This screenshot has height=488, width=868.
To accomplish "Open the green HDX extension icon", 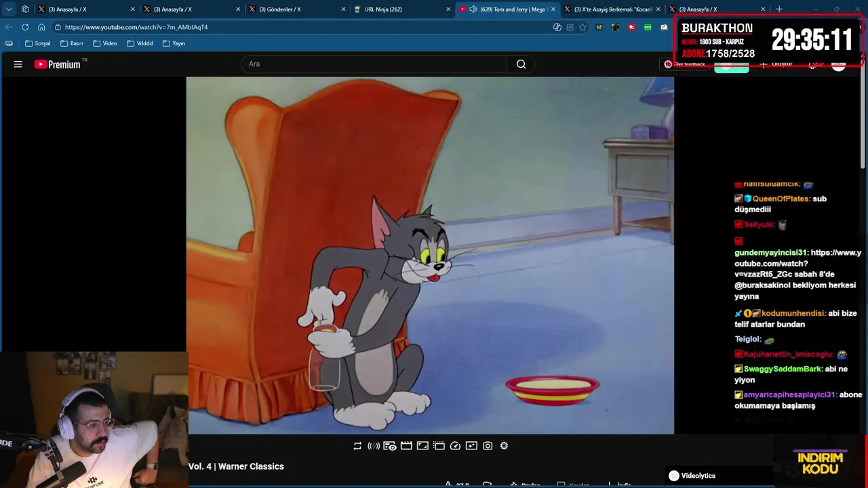I will [648, 27].
